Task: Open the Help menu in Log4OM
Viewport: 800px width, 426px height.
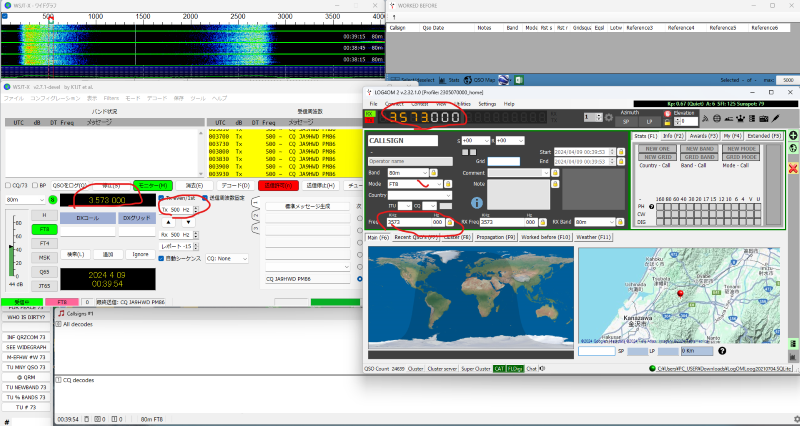Action: (x=509, y=104)
